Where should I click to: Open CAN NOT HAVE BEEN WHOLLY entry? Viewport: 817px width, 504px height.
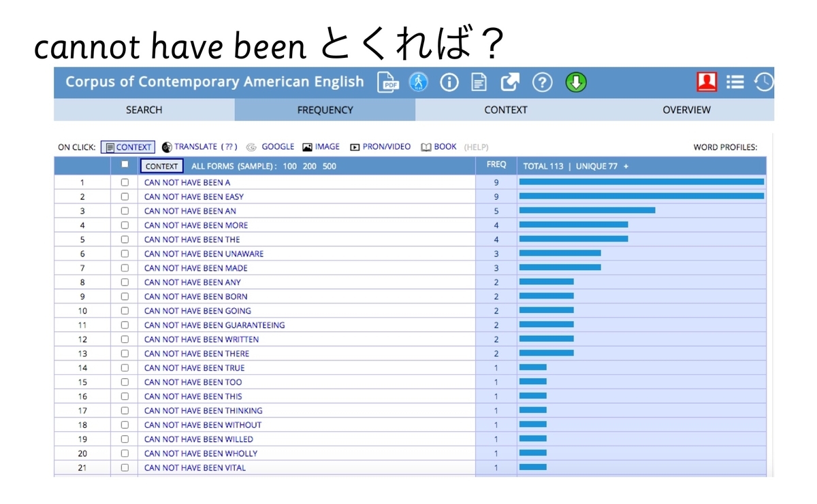[201, 454]
